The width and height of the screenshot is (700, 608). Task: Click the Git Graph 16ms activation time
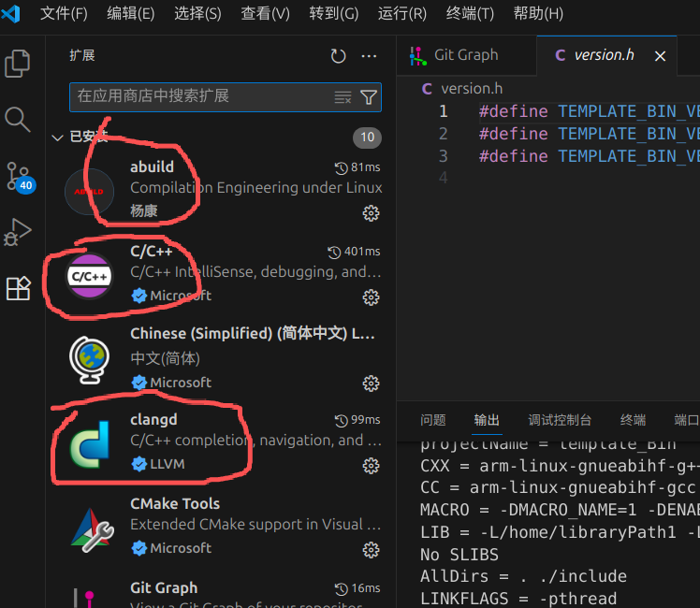click(x=357, y=588)
